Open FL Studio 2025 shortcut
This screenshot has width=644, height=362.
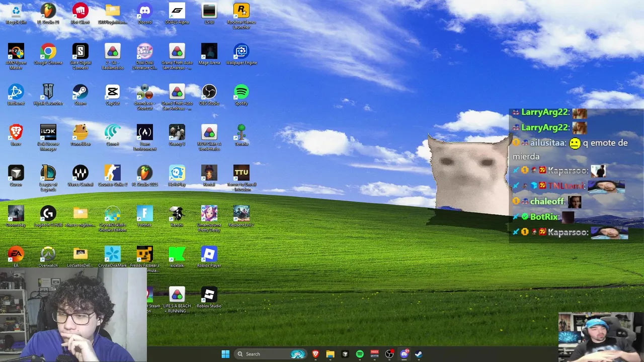pyautogui.click(x=145, y=176)
